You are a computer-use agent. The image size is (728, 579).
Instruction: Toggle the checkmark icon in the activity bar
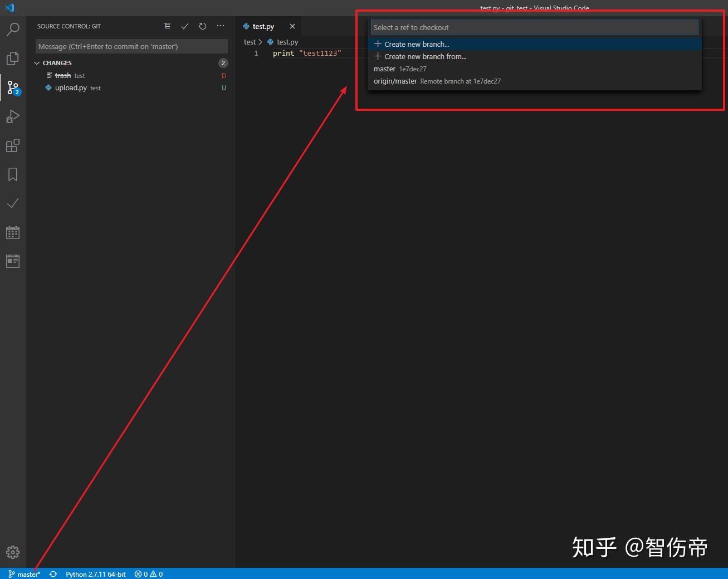(x=13, y=203)
